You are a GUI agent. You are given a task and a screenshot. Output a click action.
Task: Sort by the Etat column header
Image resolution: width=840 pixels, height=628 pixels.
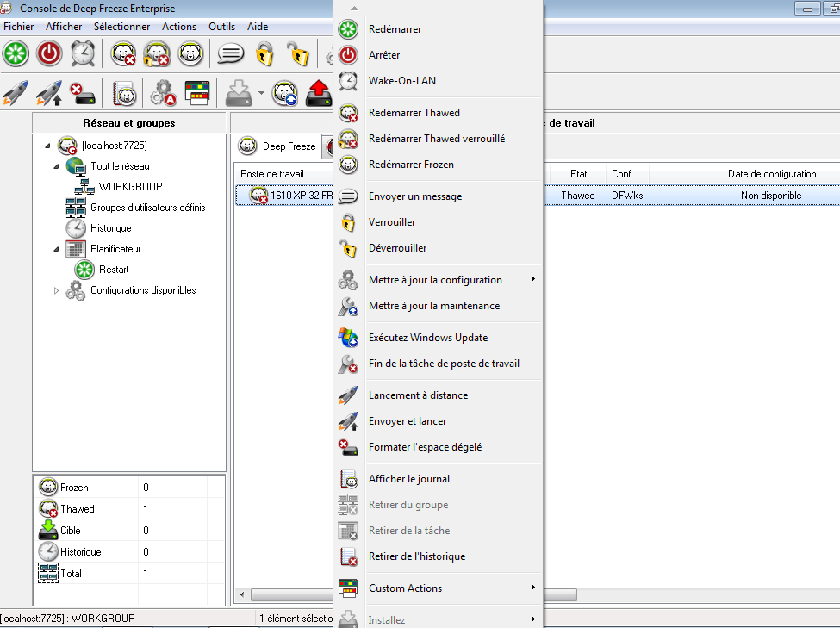coord(578,174)
